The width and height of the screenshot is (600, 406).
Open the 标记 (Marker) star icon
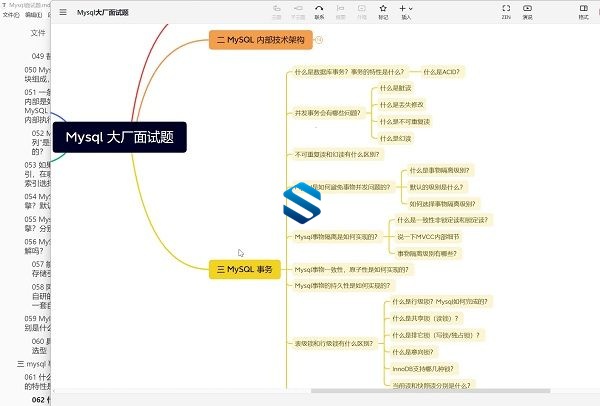[x=383, y=12]
